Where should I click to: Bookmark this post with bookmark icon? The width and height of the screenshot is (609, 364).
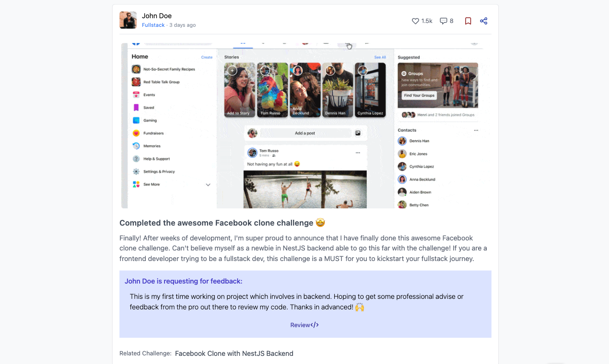tap(468, 21)
